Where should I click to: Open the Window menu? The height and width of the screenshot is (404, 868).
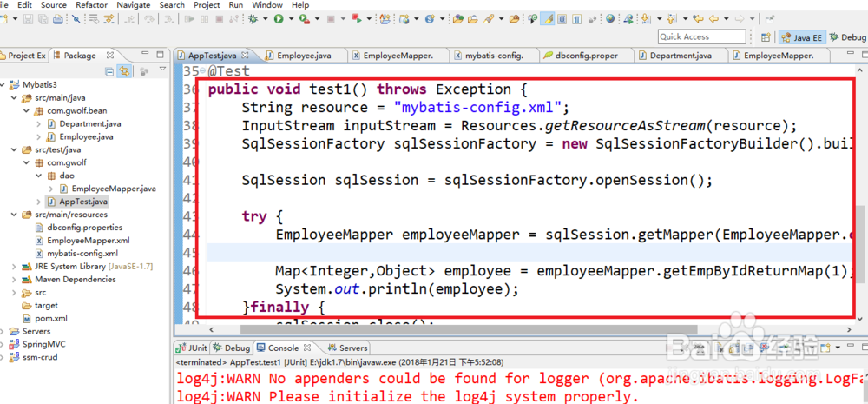(x=266, y=5)
